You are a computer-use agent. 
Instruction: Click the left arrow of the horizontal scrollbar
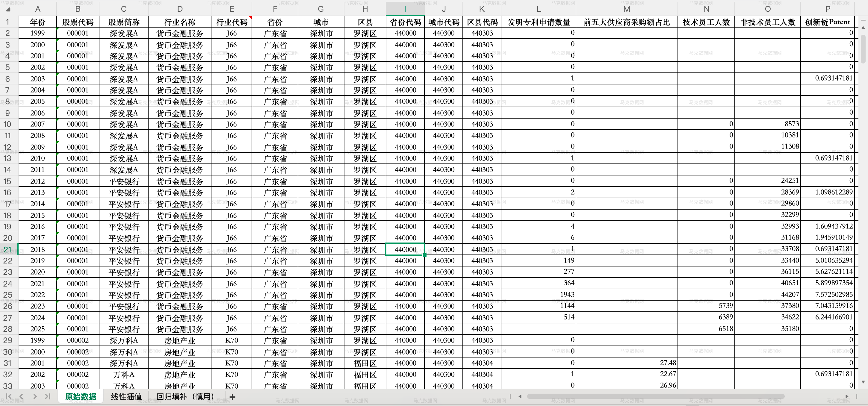tap(519, 396)
